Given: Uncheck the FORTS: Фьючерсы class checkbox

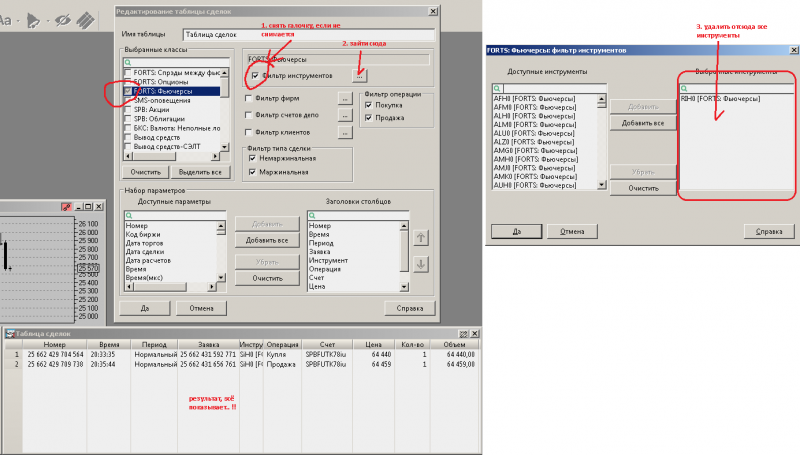Looking at the screenshot, I should click(x=128, y=91).
